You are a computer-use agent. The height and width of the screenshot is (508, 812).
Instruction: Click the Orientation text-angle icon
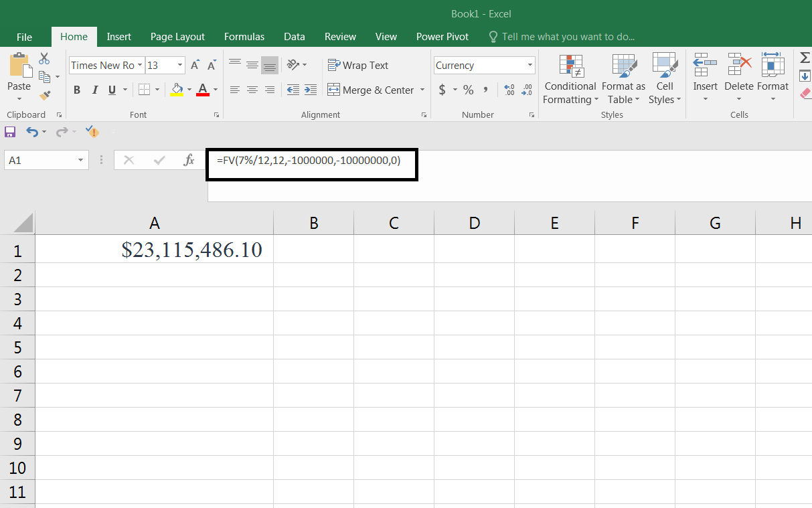pos(293,65)
